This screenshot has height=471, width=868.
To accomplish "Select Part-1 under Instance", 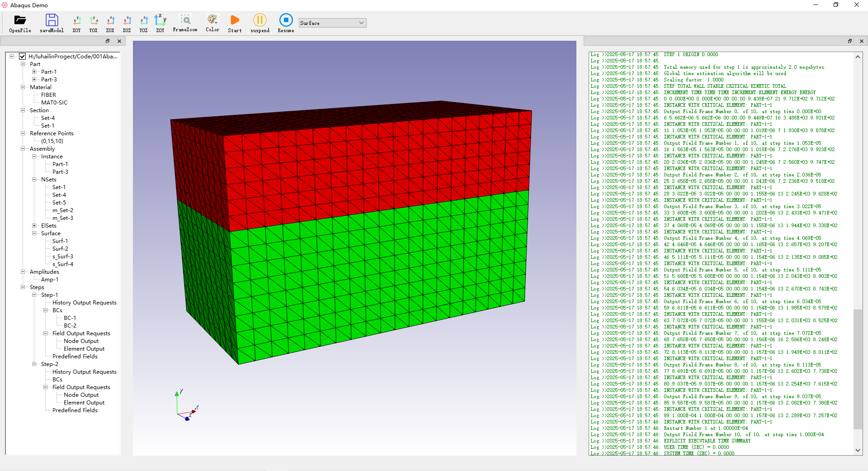I will (x=60, y=164).
